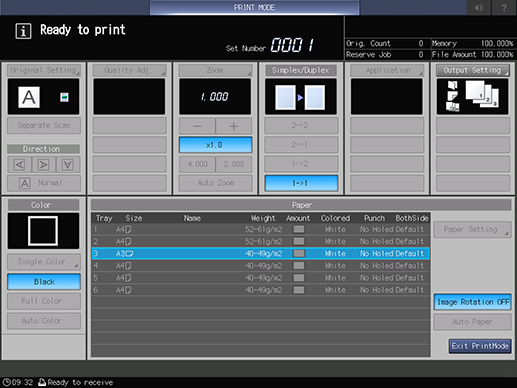
Task: Exit PrintMode
Action: click(480, 346)
